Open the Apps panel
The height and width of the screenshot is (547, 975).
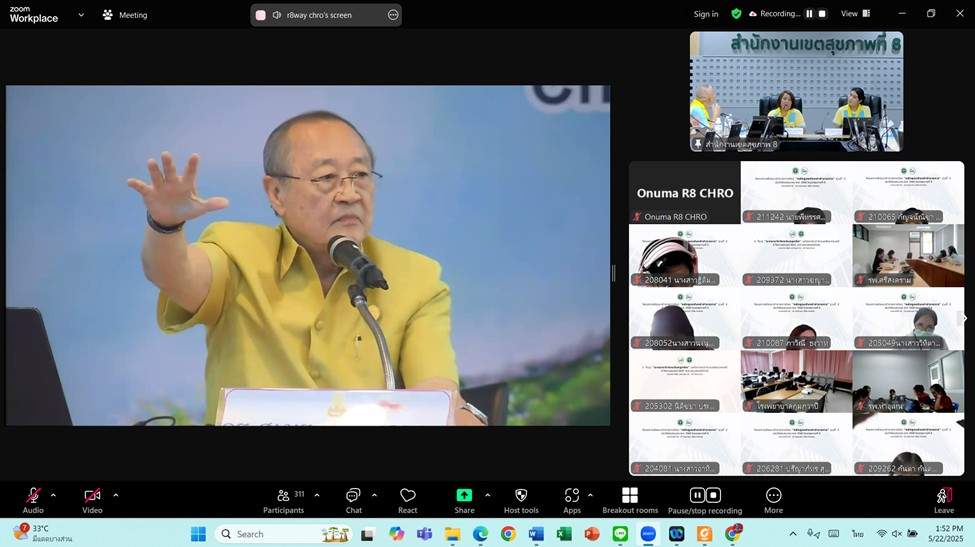[x=572, y=500]
